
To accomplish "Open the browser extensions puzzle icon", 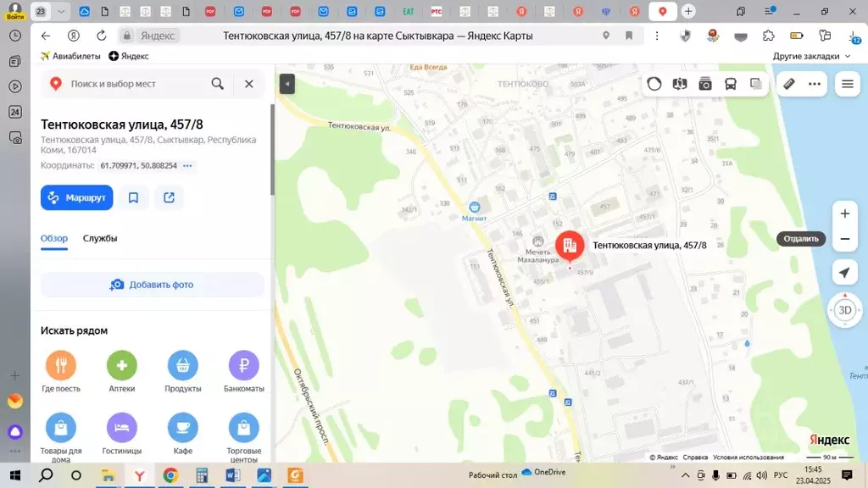I will click(x=768, y=36).
